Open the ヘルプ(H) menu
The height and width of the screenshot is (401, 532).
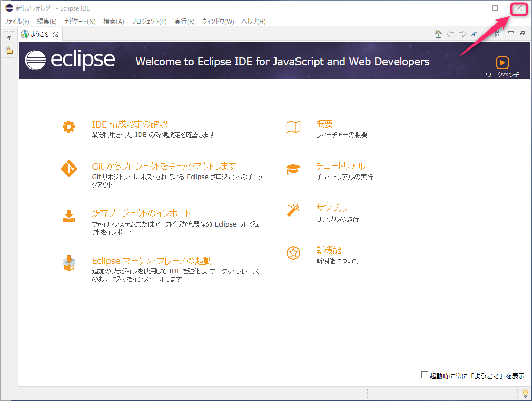pos(254,22)
